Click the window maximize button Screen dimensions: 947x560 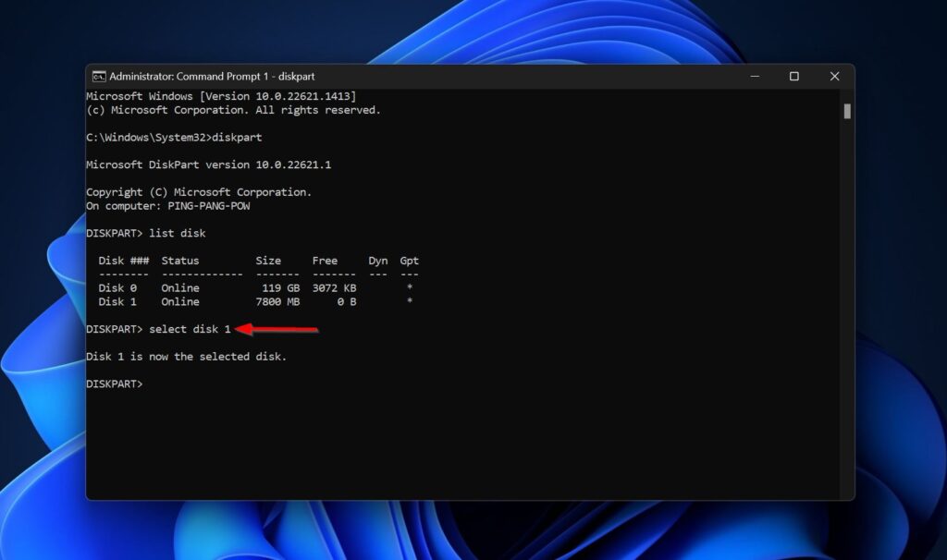tap(793, 76)
